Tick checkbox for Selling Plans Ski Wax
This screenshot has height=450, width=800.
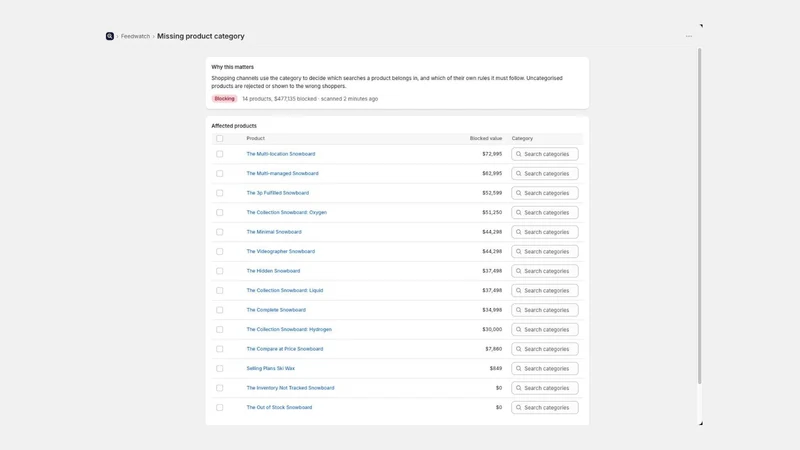pos(219,368)
